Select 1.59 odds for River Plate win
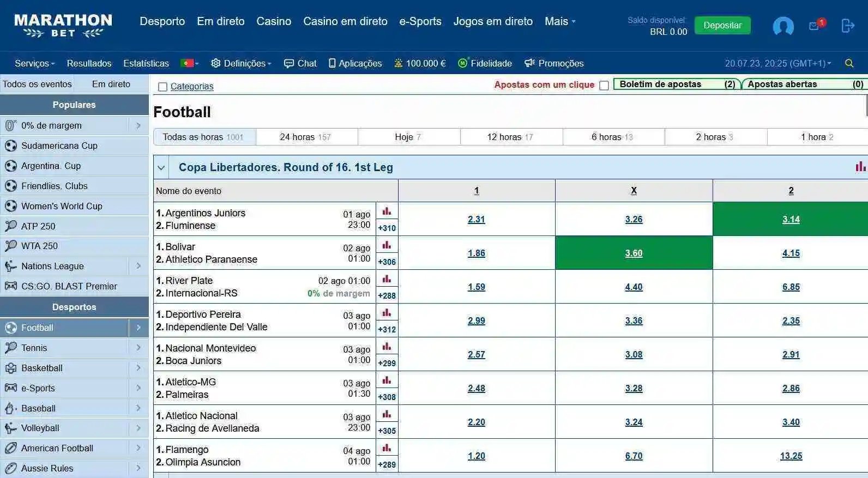The height and width of the screenshot is (478, 868). pos(476,287)
